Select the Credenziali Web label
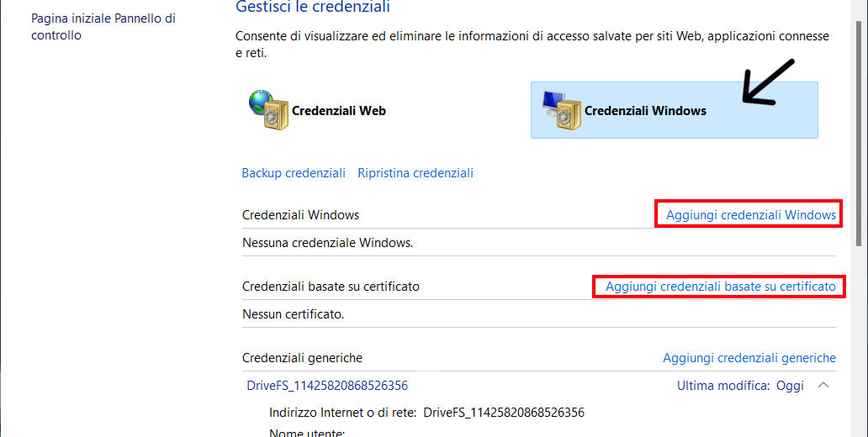Viewport: 868px width, 437px height. 339,111
